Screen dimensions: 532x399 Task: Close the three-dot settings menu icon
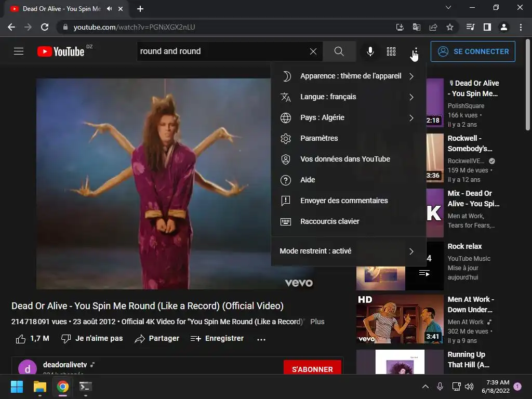(415, 51)
